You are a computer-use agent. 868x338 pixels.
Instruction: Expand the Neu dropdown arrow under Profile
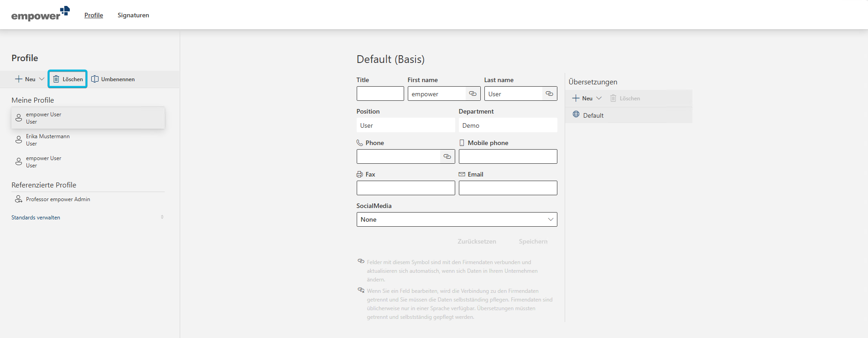point(42,79)
